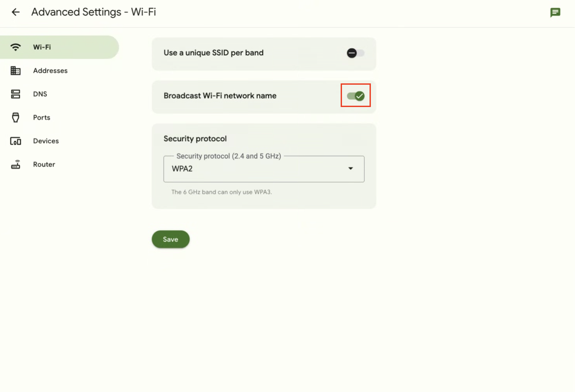The height and width of the screenshot is (392, 575).
Task: Click the Router icon in sidebar
Action: (x=15, y=164)
